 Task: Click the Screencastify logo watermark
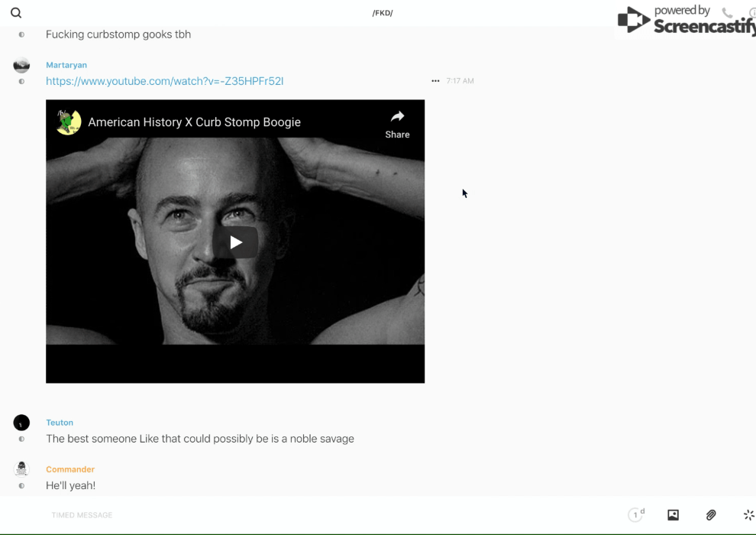click(685, 21)
